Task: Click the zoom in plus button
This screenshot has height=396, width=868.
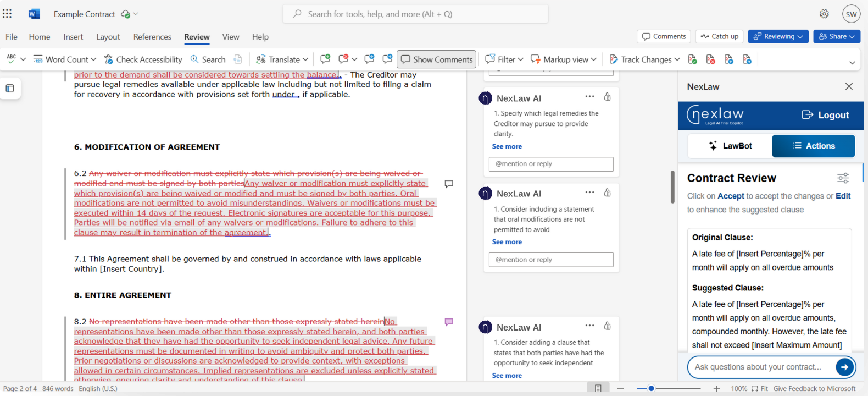Action: click(716, 388)
